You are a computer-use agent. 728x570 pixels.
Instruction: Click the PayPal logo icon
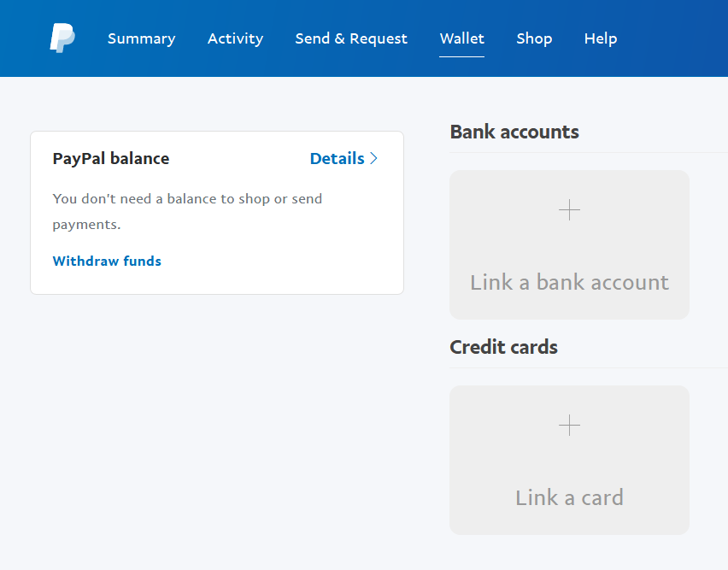click(62, 38)
